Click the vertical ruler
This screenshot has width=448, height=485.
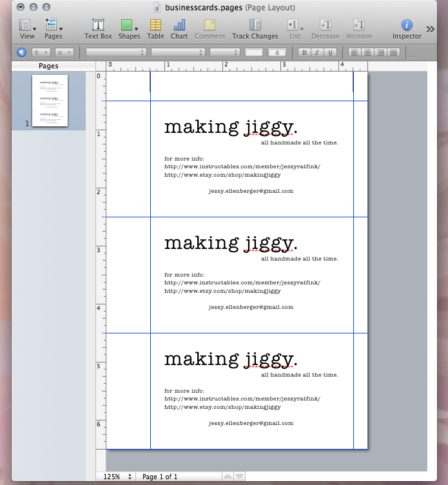coord(101,260)
